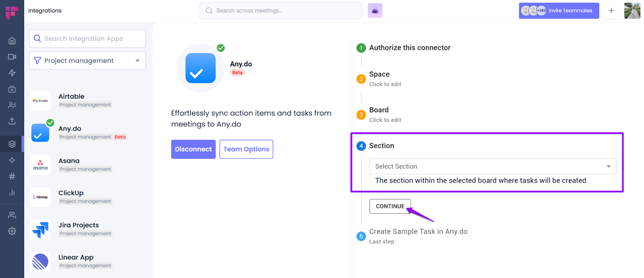
Task: Click the CONTINUE button
Action: tap(390, 206)
